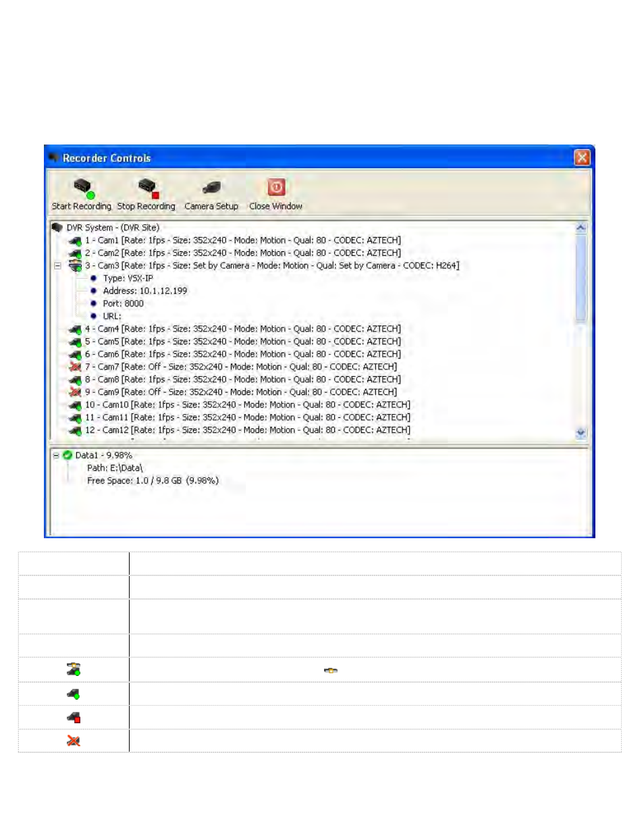Select the '4 - Cam4' row
The image size is (644, 834).
(243, 330)
